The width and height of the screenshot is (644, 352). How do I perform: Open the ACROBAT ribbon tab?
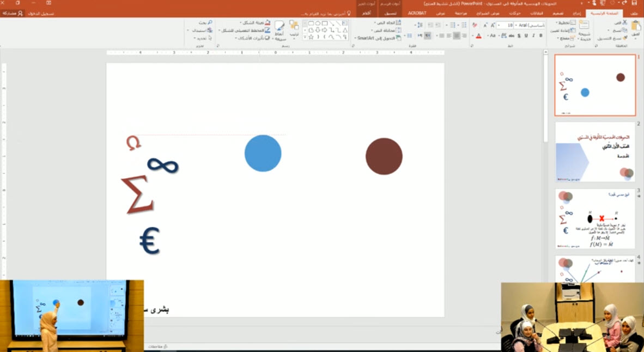point(416,13)
